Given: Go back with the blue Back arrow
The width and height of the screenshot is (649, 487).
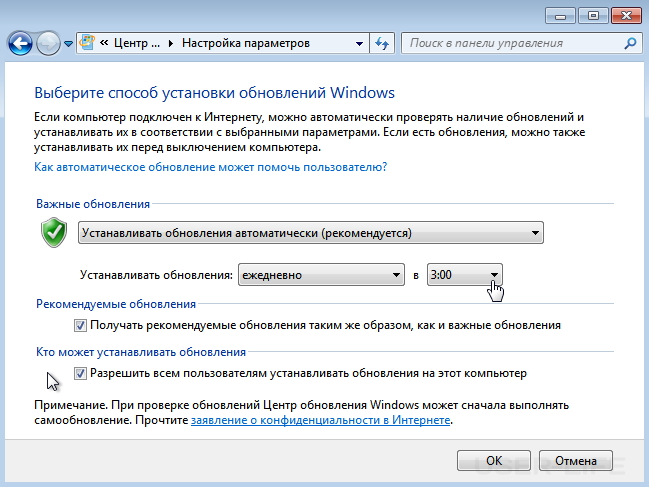Looking at the screenshot, I should 20,43.
